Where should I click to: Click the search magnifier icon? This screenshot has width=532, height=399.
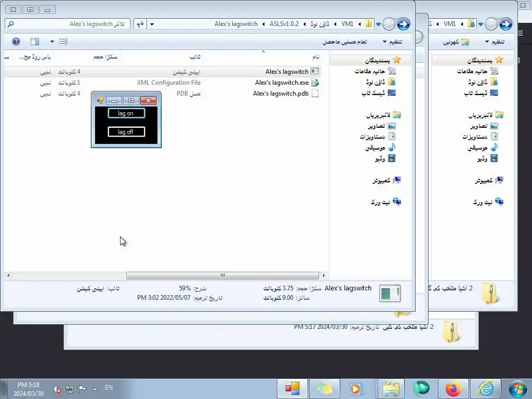click(x=10, y=24)
